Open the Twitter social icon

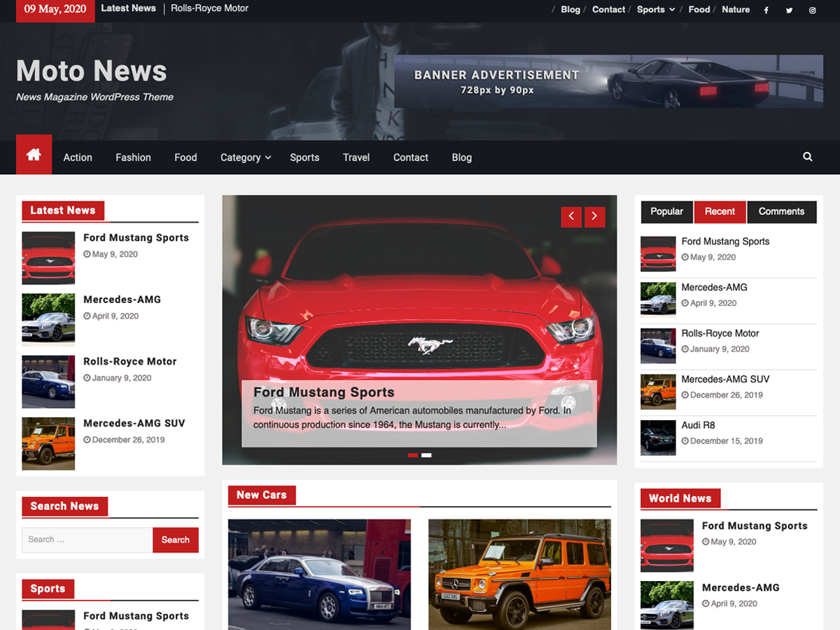coord(789,10)
